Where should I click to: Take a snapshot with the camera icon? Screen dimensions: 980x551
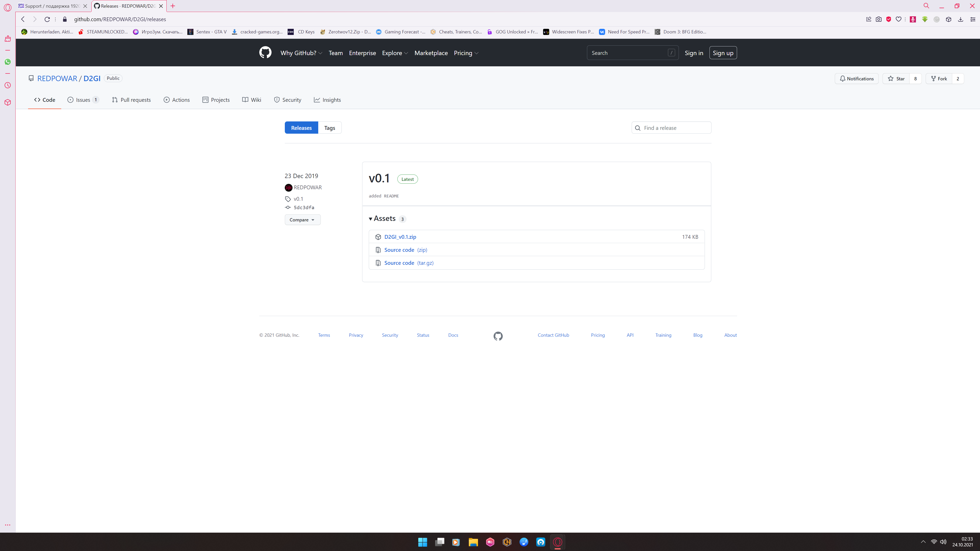pos(878,19)
